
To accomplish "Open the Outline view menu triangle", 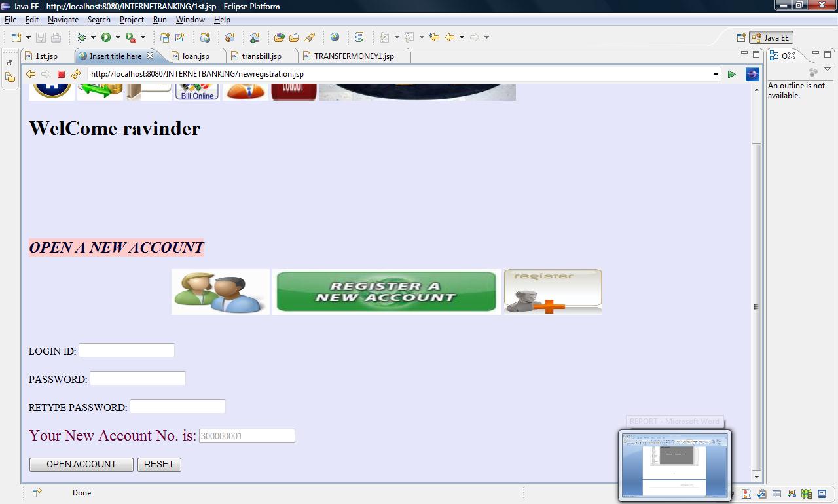I will [828, 69].
